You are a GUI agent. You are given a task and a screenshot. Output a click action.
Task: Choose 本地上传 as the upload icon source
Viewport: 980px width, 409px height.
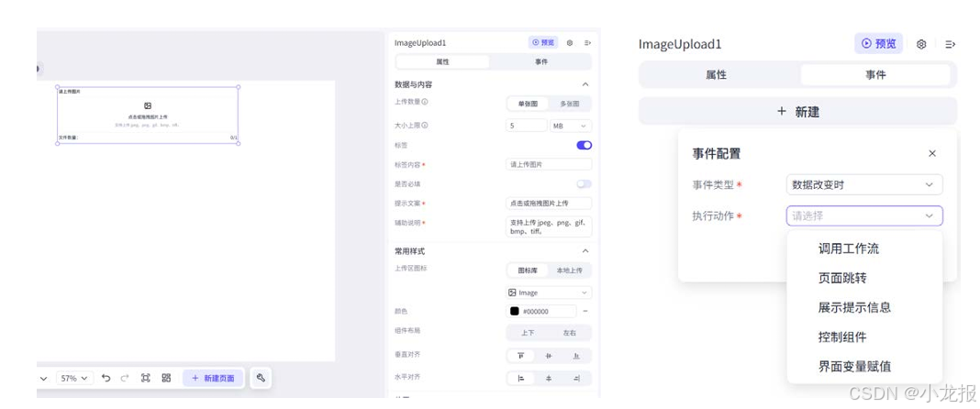click(x=570, y=271)
